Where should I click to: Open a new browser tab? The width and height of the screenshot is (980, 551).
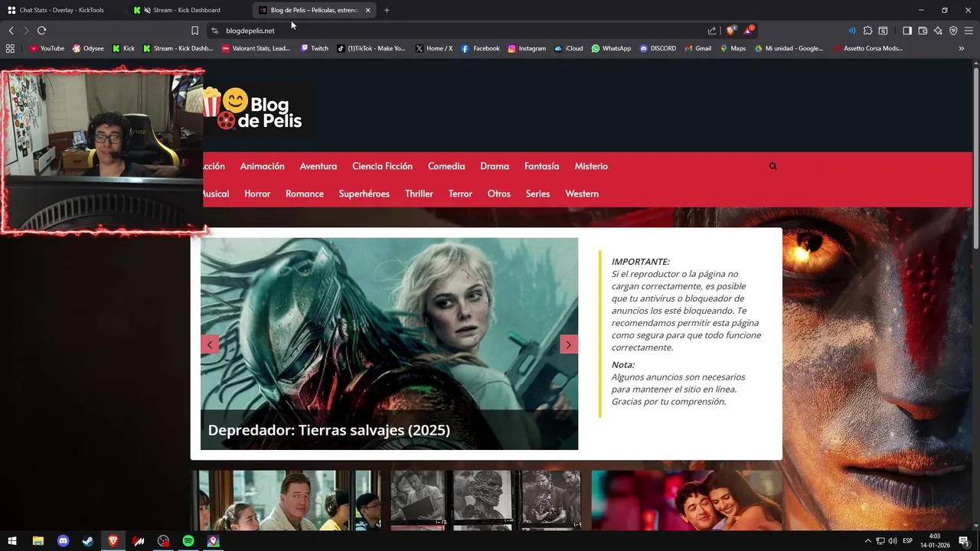pyautogui.click(x=387, y=10)
